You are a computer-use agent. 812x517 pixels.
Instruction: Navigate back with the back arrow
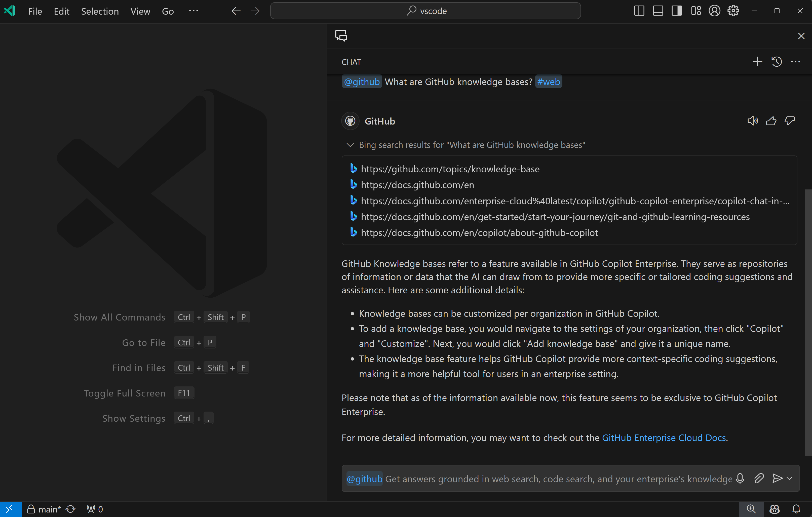[236, 11]
